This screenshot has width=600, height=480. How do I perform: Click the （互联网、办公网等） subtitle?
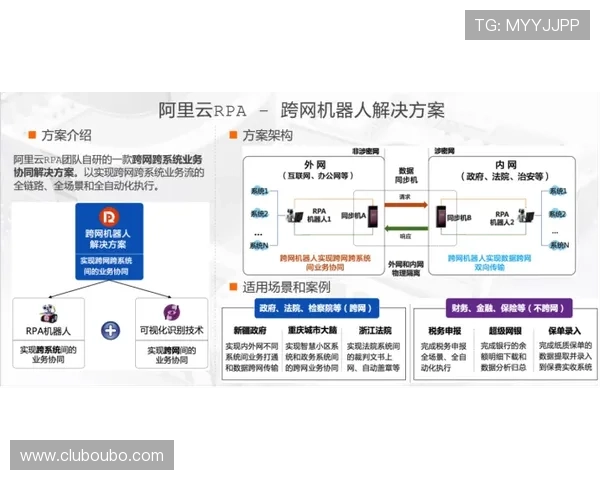coord(318,176)
